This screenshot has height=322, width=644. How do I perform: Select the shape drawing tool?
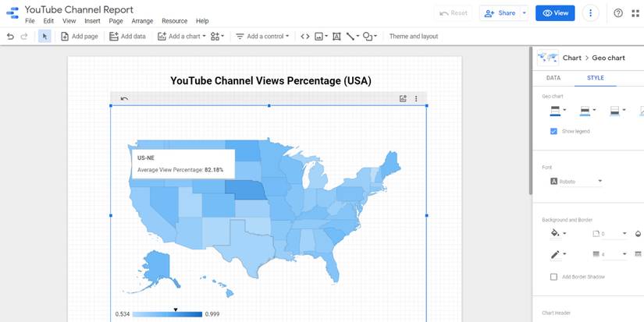[370, 37]
